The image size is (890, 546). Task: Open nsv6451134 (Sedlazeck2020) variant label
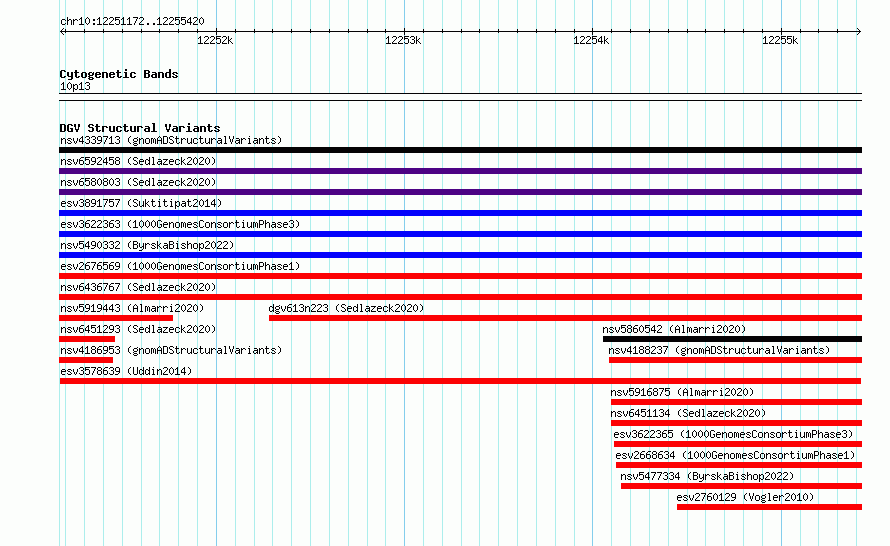688,413
